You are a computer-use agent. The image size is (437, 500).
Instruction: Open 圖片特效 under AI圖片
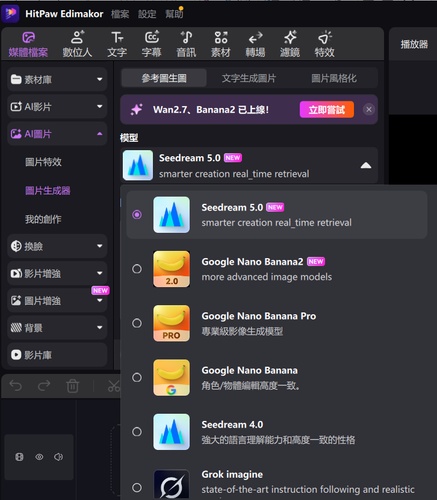tap(43, 162)
